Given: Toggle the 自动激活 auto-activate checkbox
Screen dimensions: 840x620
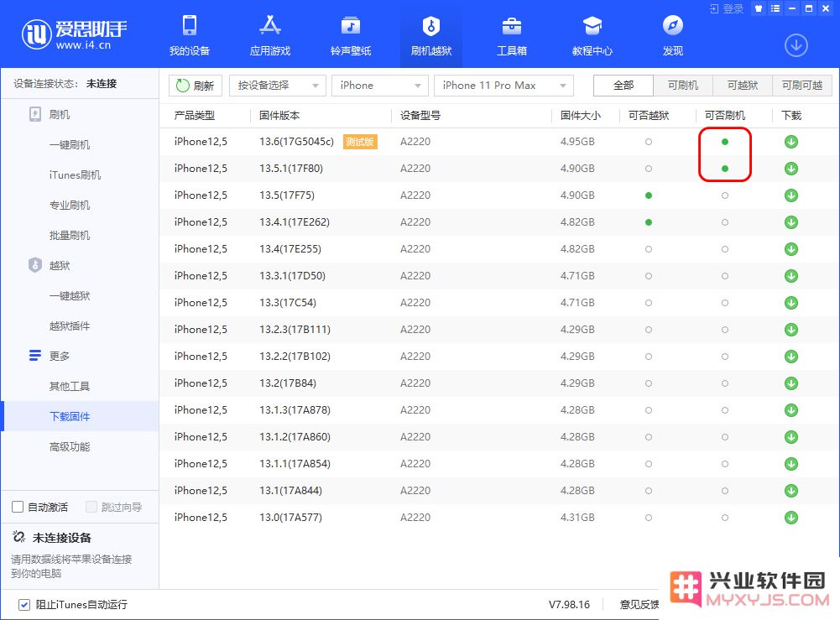Looking at the screenshot, I should (18, 507).
